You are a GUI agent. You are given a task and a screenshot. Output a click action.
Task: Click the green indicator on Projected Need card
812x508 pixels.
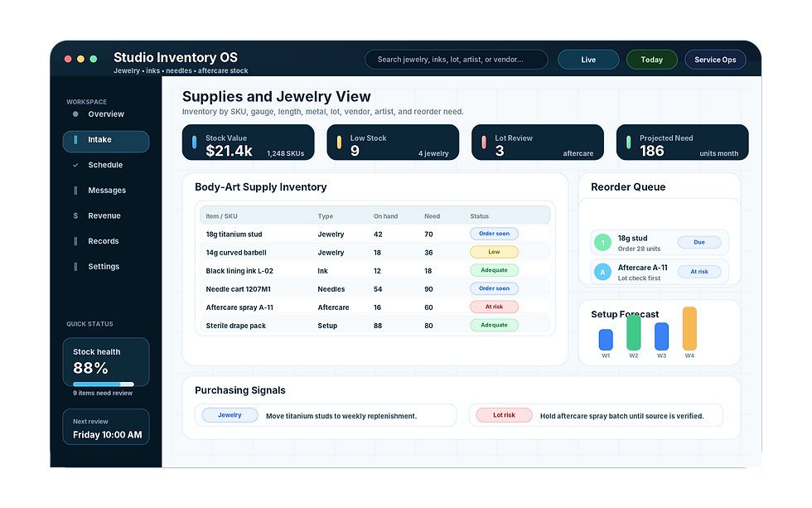pyautogui.click(x=629, y=142)
